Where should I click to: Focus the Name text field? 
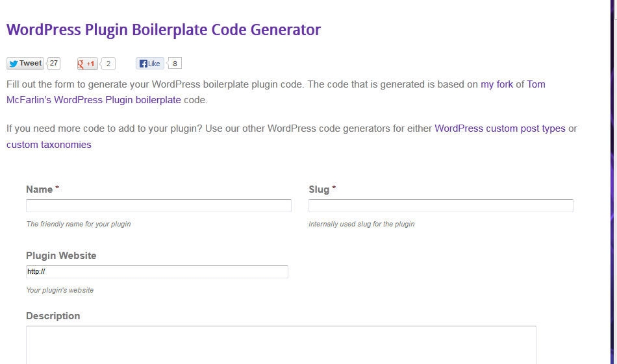tap(158, 206)
